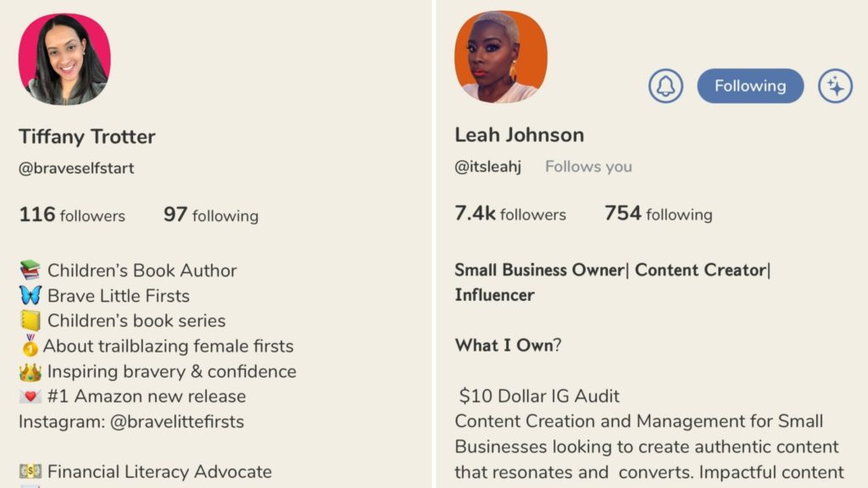Viewport: 868px width, 488px height.
Task: Click the sparkle suggestions icon
Action: (835, 86)
